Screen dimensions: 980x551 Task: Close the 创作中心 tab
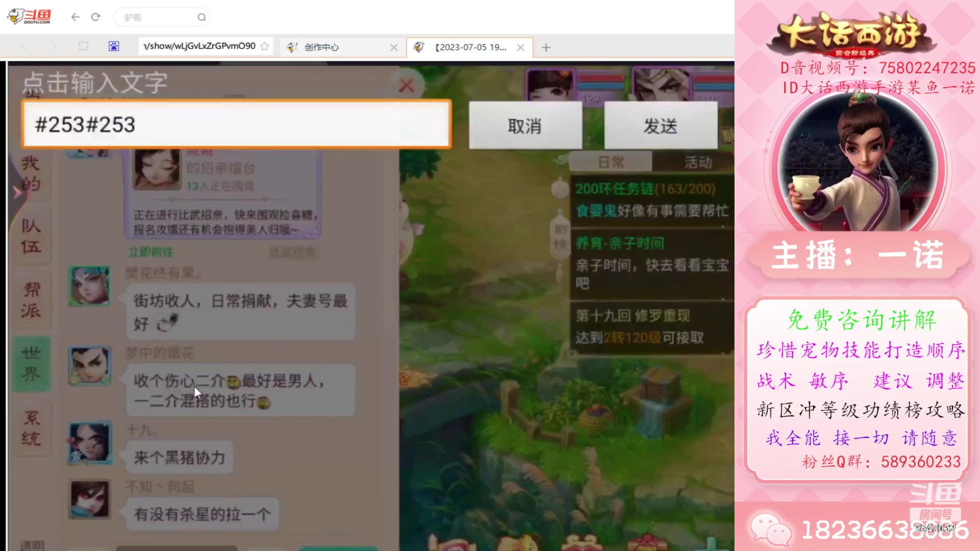pos(394,47)
